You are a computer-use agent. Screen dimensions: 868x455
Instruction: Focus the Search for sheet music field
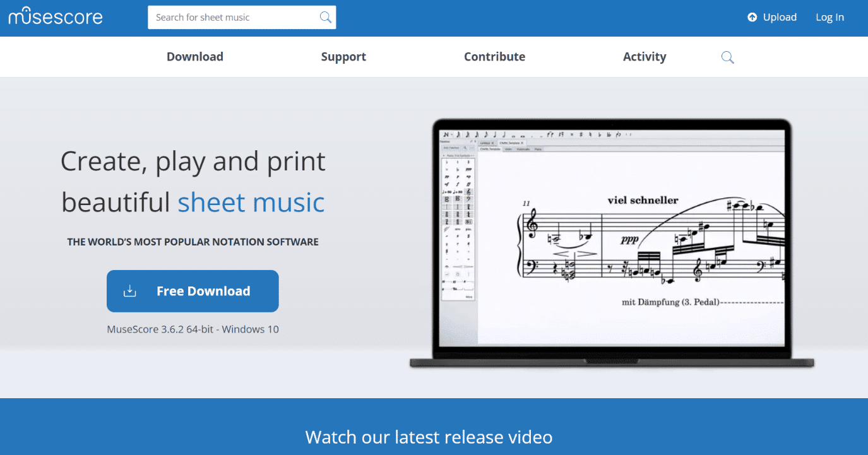tap(234, 18)
